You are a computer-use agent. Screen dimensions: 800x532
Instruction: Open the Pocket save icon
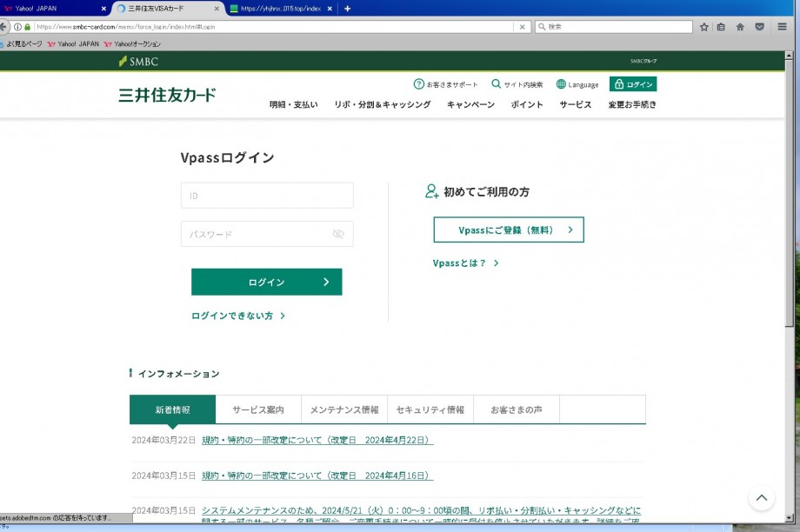(760, 27)
